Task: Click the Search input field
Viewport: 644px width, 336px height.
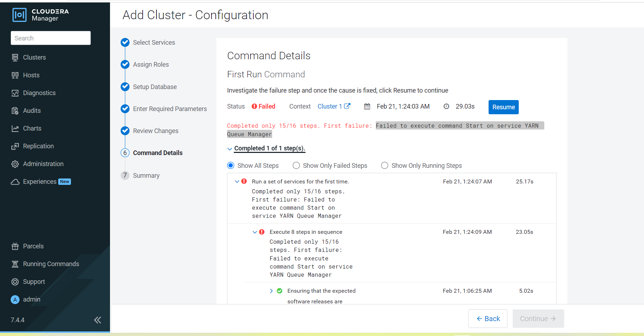Action: (51, 38)
